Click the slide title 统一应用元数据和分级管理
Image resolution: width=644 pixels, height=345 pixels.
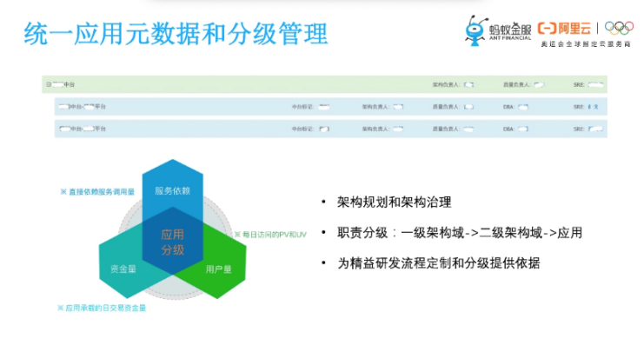pos(176,34)
